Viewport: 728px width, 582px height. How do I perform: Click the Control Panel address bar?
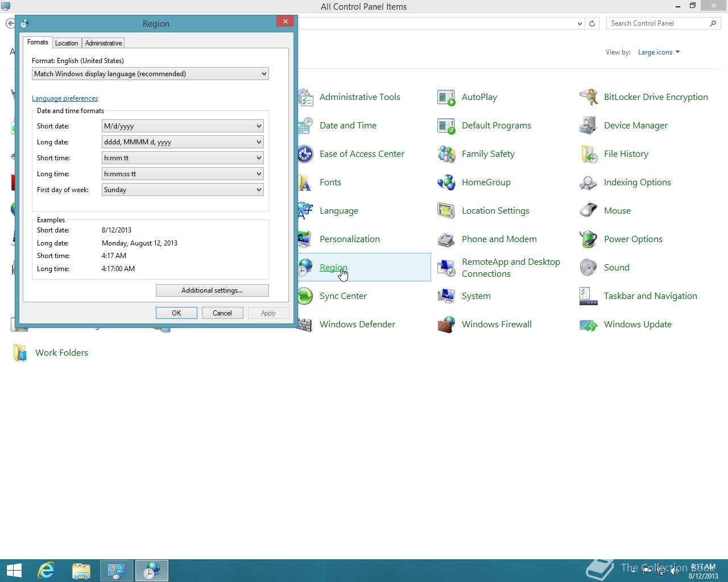click(x=436, y=23)
